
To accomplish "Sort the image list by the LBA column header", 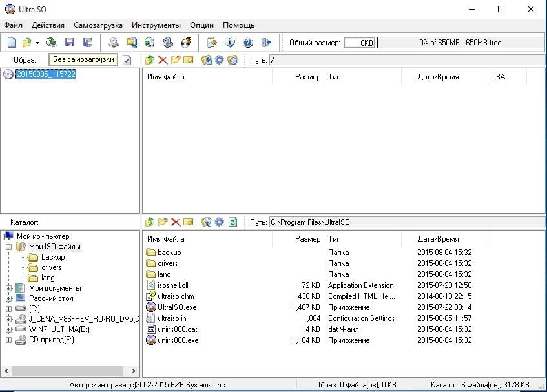I will click(506, 77).
